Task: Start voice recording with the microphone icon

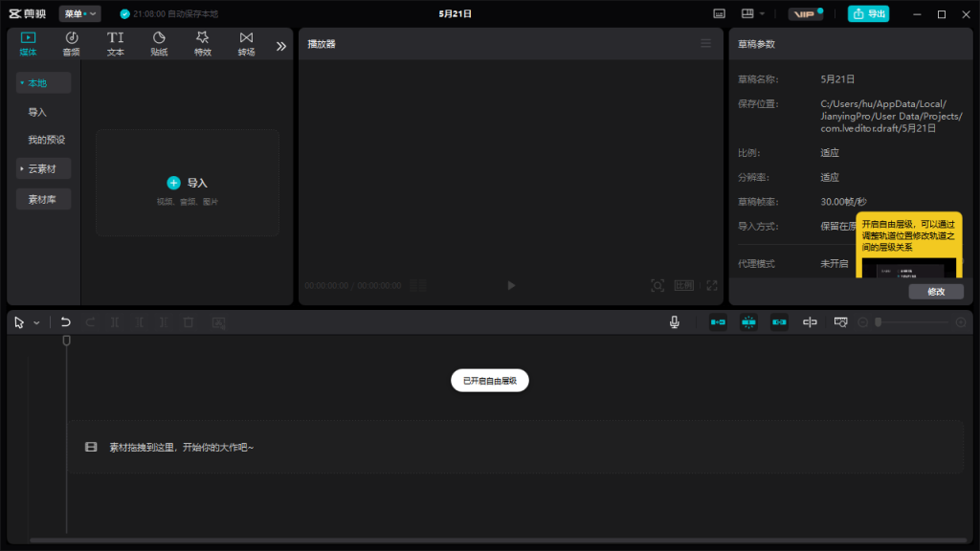Action: [x=675, y=322]
